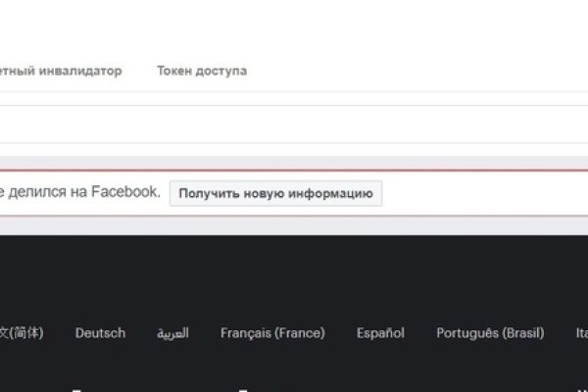This screenshot has height=392, width=588.
Task: Select Deutsch language link
Action: [x=100, y=333]
